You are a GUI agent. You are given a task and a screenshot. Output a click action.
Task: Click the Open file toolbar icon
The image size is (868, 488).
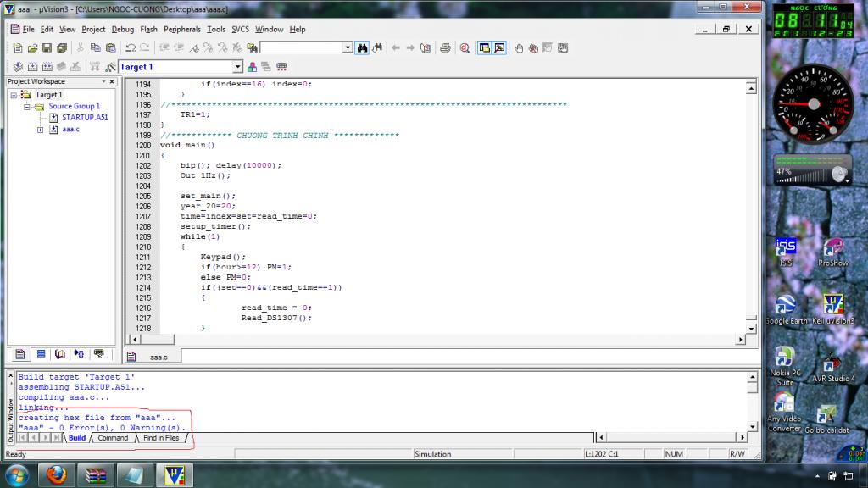[x=33, y=48]
